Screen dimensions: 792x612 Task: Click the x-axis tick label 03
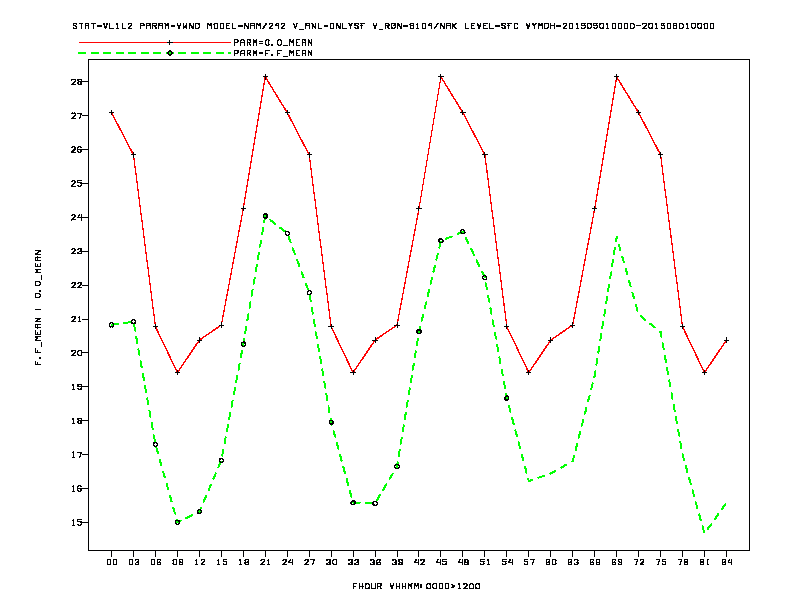(133, 562)
